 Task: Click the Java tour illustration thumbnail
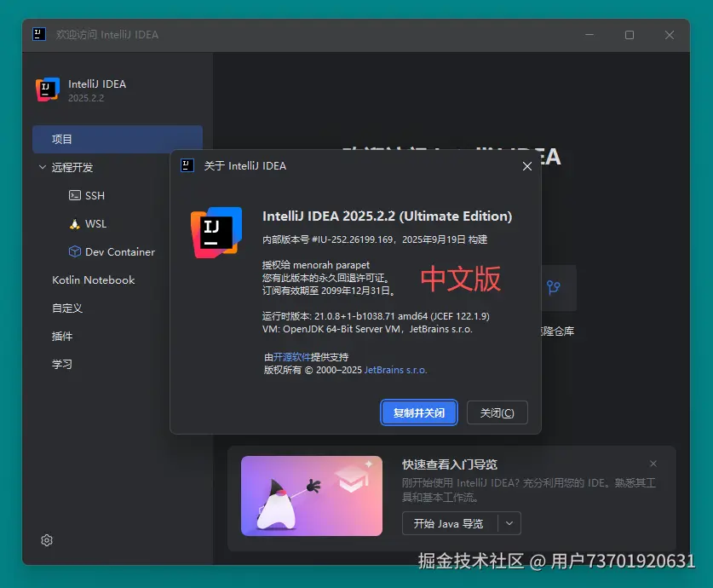click(312, 496)
